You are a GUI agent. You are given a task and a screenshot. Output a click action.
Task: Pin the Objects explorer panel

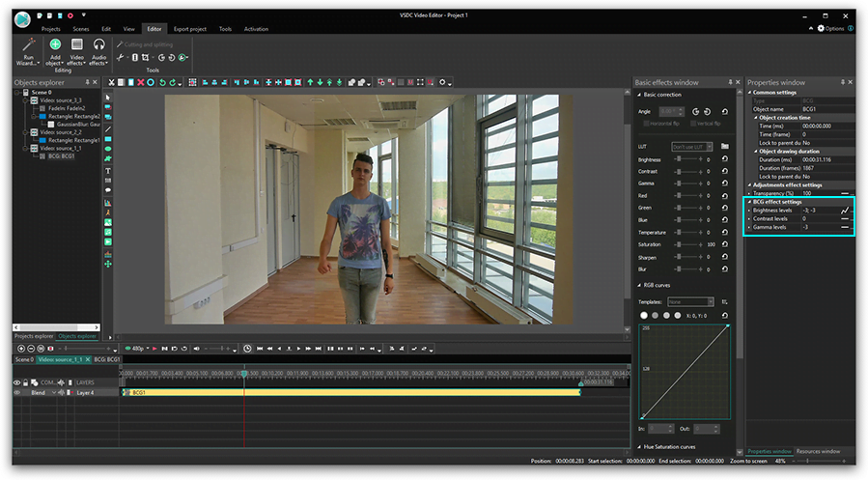pos(87,82)
